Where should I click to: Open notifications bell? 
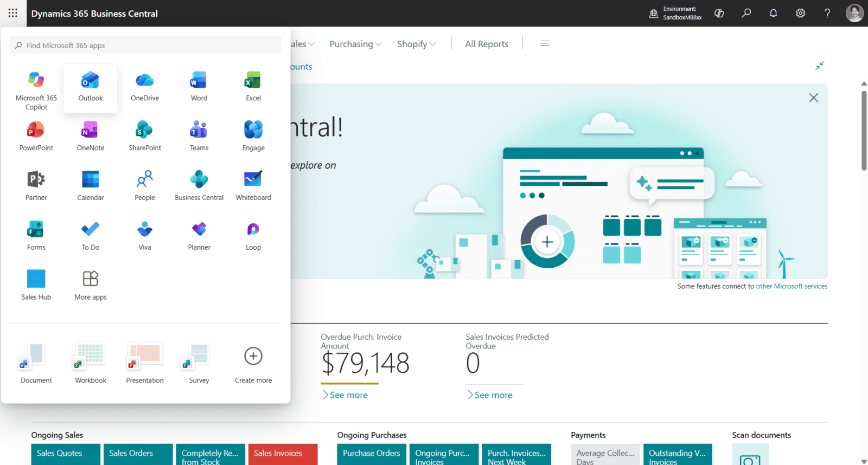click(774, 13)
